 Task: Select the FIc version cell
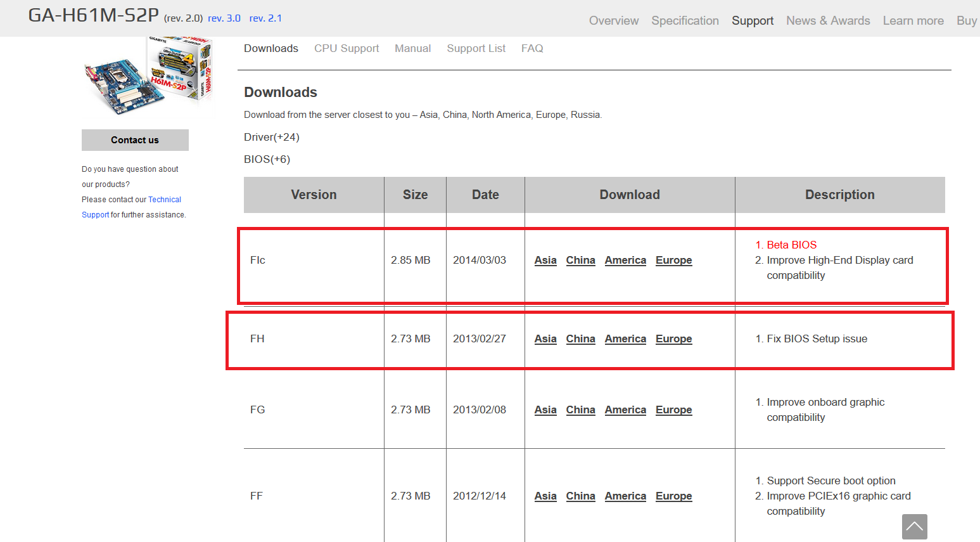(258, 260)
